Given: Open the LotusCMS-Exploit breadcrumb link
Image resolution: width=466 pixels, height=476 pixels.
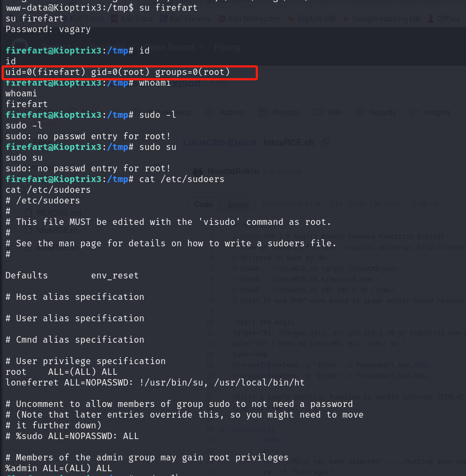Looking at the screenshot, I should 220,142.
